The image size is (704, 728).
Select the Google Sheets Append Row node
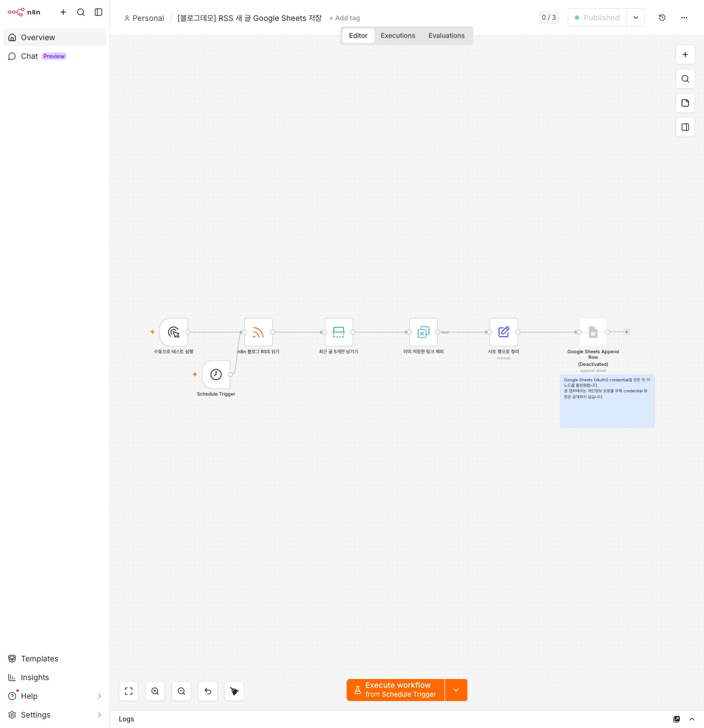(x=593, y=332)
